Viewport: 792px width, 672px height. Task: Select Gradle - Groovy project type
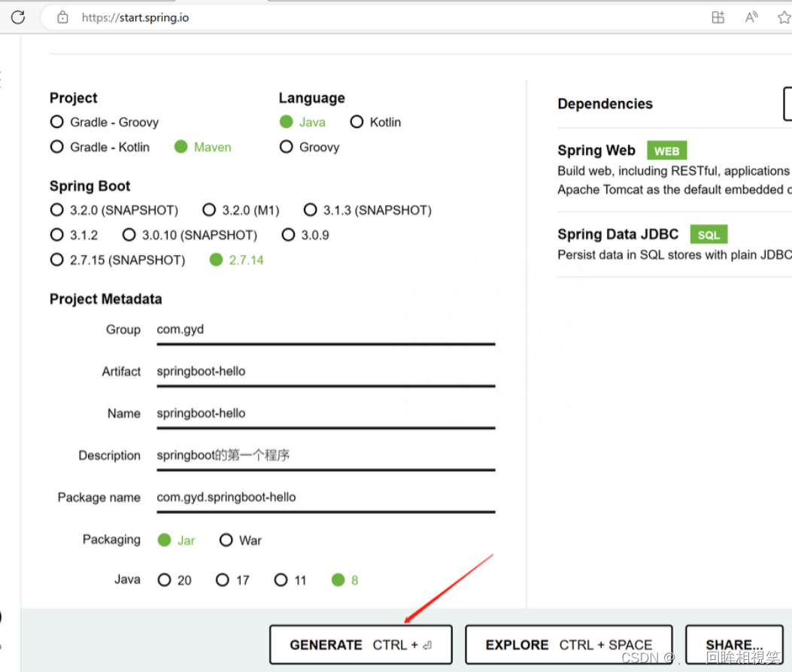pyautogui.click(x=57, y=121)
